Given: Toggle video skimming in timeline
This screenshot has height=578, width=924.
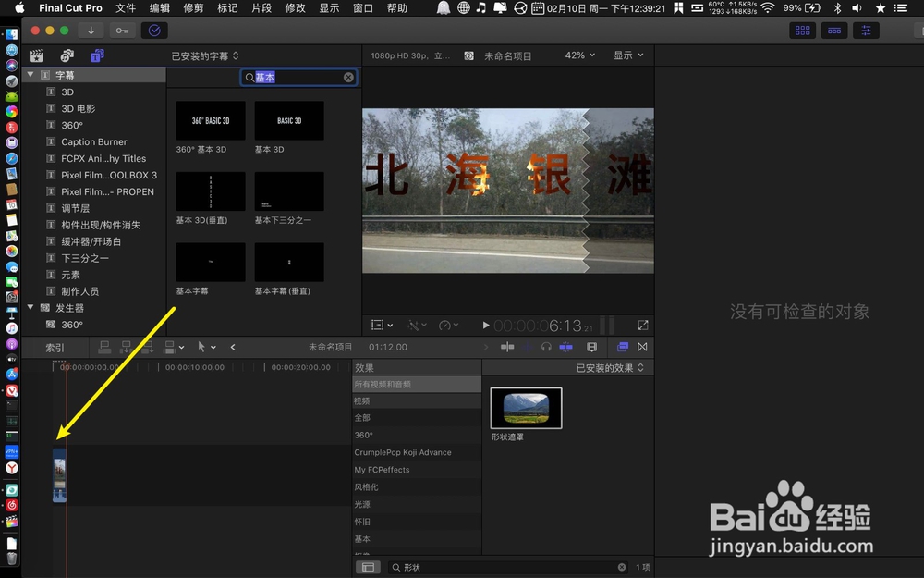Looking at the screenshot, I should coord(506,347).
